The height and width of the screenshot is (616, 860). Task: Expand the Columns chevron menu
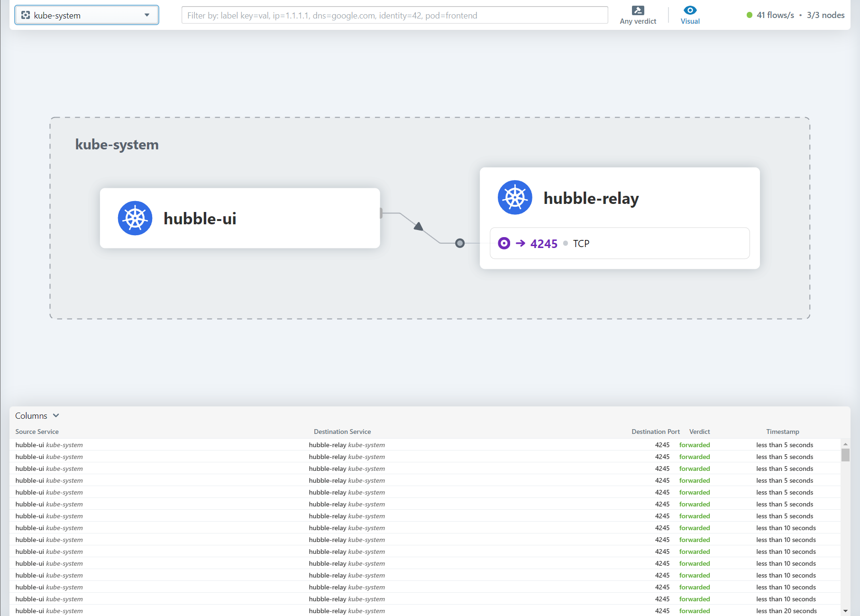pyautogui.click(x=56, y=415)
